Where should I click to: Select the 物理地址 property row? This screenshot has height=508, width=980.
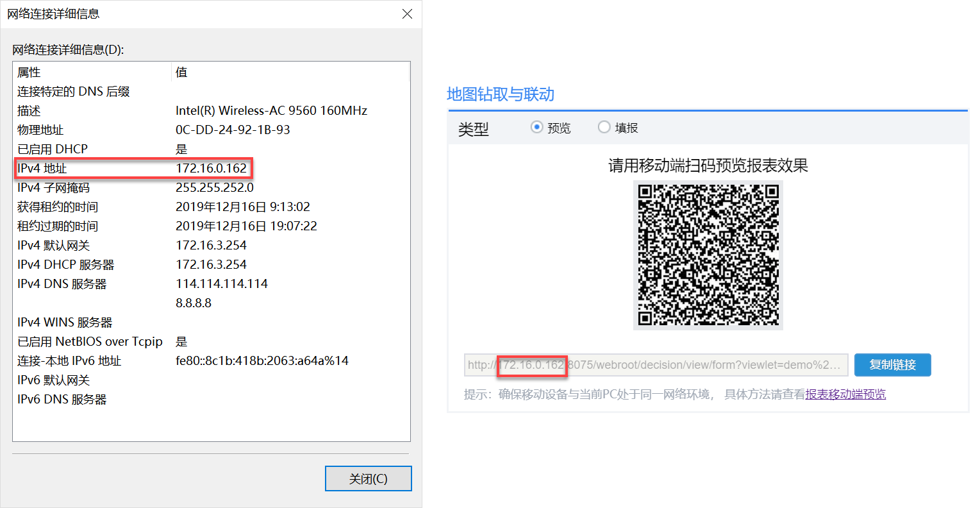[212, 130]
